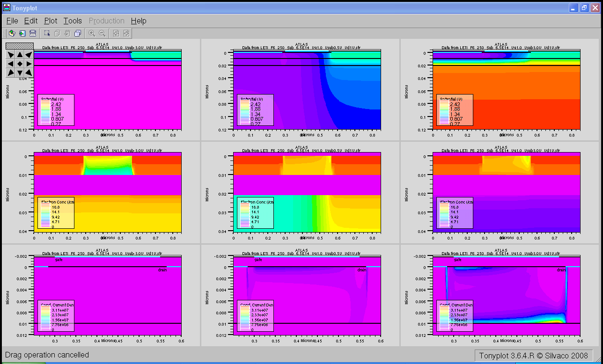603x364 pixels.
Task: Click the Export structure toolbar icon
Action: coord(22,33)
